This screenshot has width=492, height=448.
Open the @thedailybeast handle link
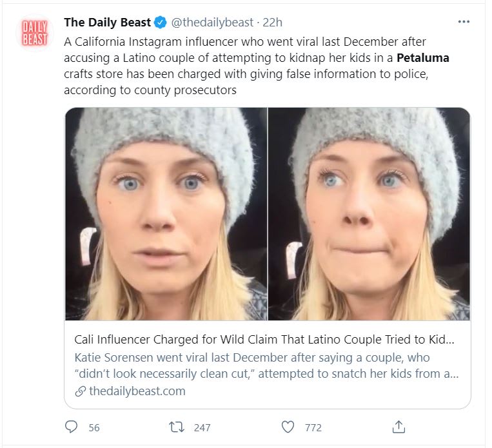pyautogui.click(x=212, y=23)
